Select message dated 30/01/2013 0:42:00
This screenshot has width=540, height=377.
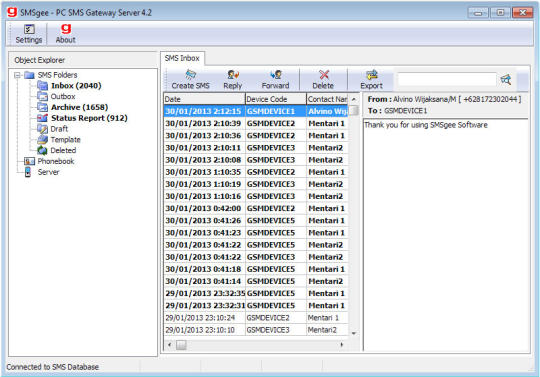click(x=256, y=208)
